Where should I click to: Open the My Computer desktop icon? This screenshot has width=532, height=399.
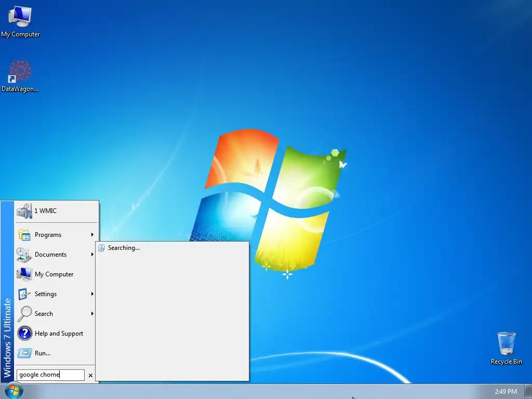(x=20, y=22)
